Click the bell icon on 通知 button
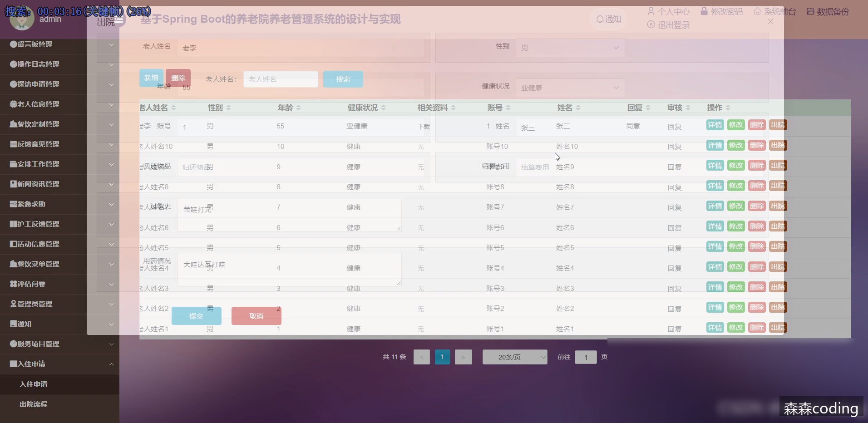Screen dimensions: 868x423 tap(600, 19)
